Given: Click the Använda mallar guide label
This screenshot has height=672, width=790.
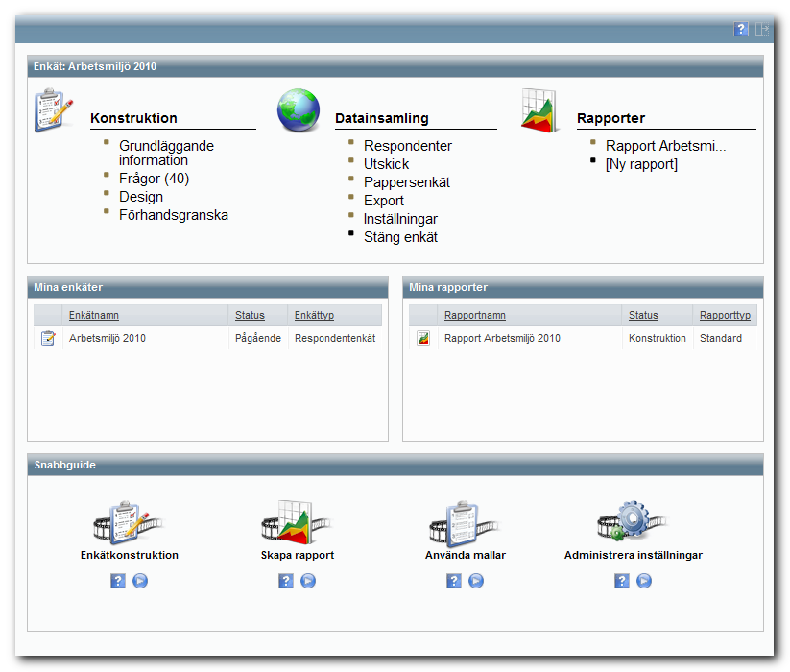Looking at the screenshot, I should tap(466, 555).
